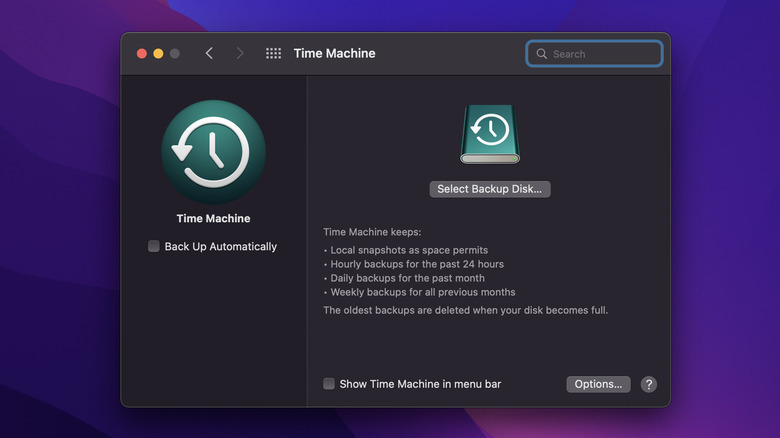Go forward using the right chevron

(240, 54)
